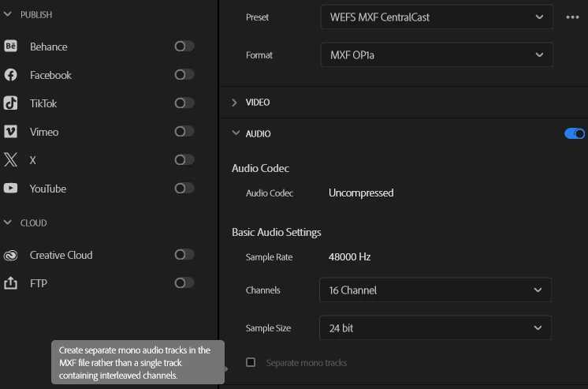Screen dimensions: 588x389
Task: Enable the Behance publish toggle
Action: tap(184, 47)
